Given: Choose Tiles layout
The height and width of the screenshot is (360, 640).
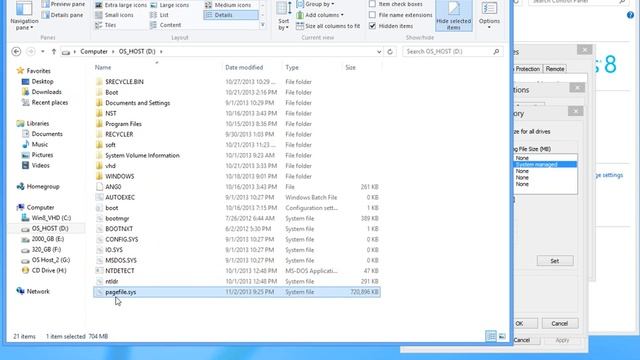Looking at the screenshot, I should pos(106,25).
